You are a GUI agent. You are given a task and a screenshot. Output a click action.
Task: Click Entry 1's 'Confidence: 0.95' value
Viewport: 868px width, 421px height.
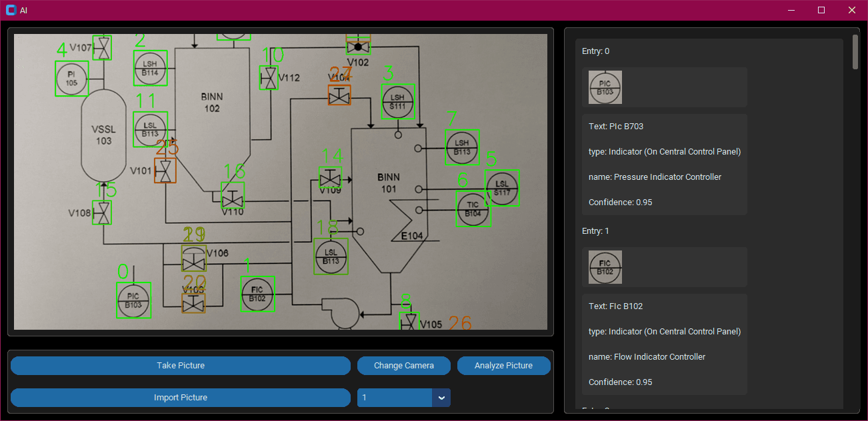click(621, 382)
